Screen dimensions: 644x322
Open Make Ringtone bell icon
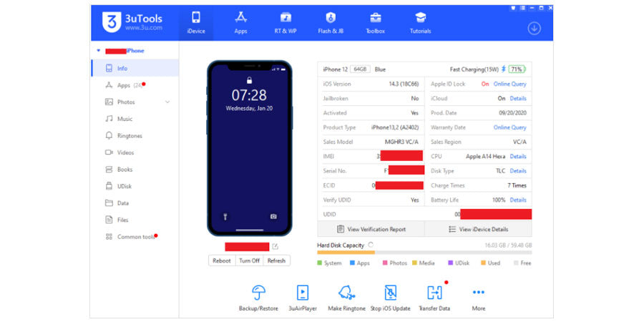tap(346, 293)
